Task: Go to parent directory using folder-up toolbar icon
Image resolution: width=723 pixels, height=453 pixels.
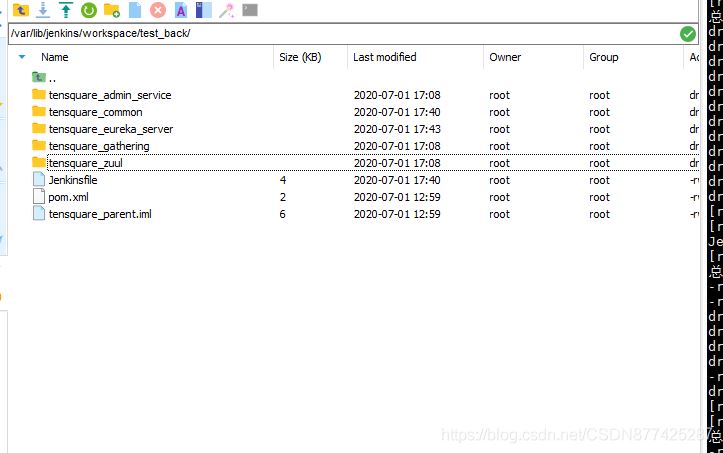Action: 21,10
